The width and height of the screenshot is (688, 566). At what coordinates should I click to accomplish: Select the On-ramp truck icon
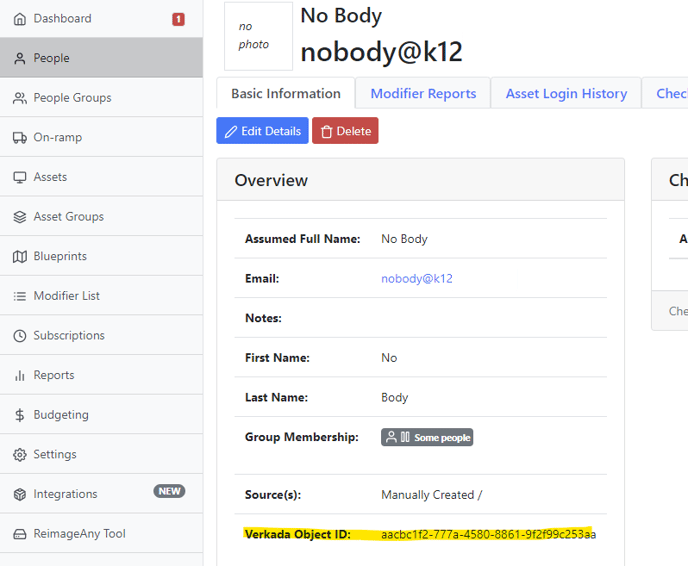pos(20,138)
